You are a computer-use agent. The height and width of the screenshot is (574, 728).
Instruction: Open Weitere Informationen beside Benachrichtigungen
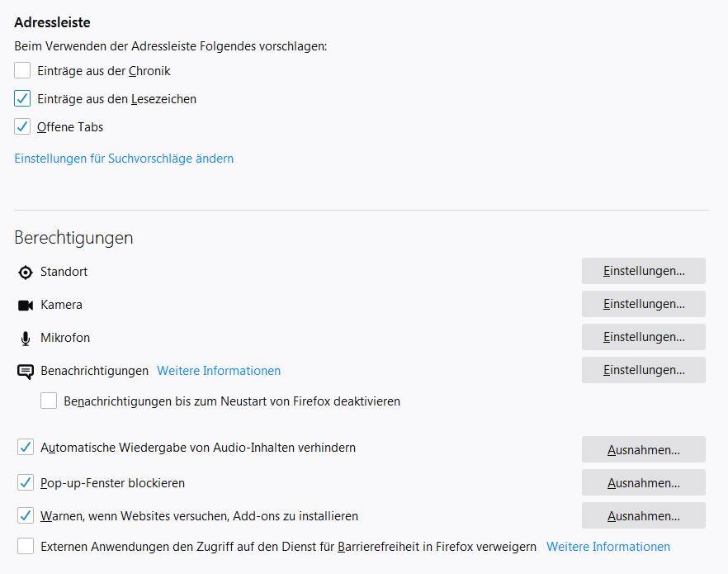tap(219, 371)
